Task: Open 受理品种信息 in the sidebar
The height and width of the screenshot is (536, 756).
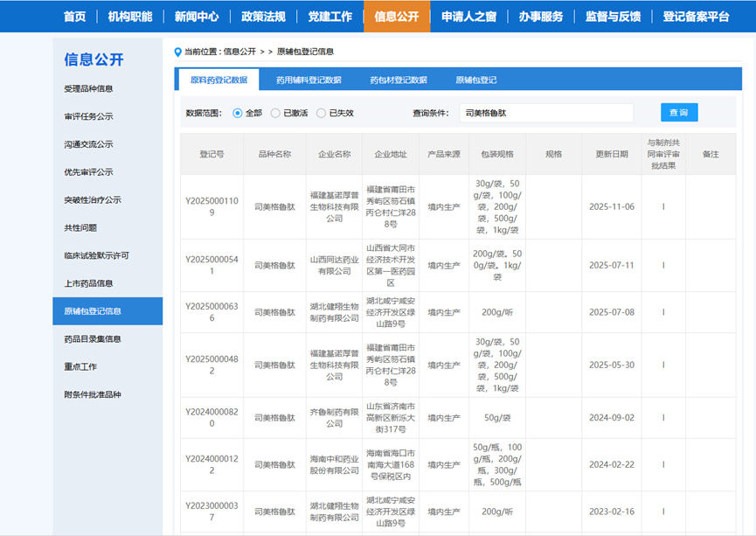Action: (x=88, y=88)
